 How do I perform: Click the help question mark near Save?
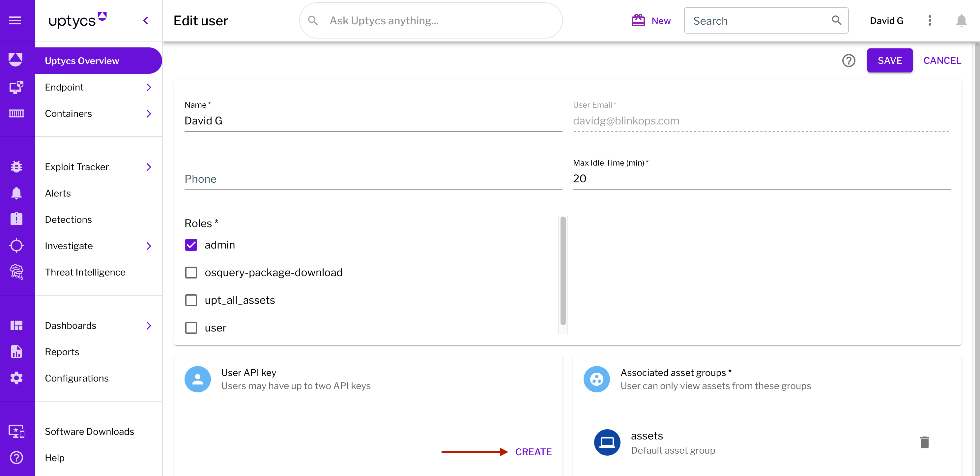pos(849,61)
